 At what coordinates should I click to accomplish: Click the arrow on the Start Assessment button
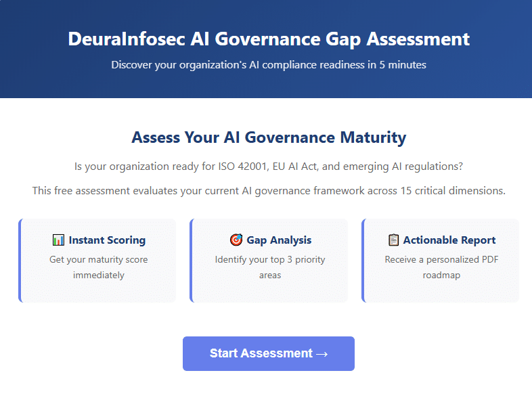(x=322, y=353)
